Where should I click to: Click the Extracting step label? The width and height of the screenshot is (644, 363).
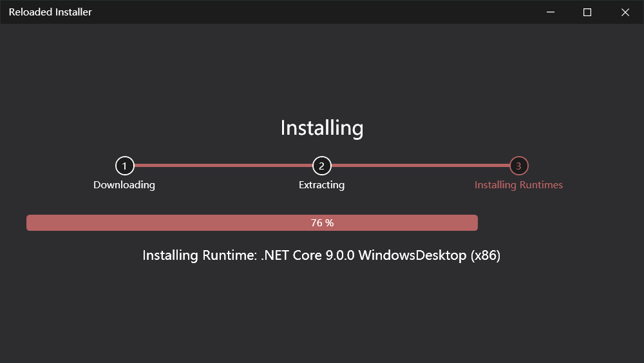[321, 185]
